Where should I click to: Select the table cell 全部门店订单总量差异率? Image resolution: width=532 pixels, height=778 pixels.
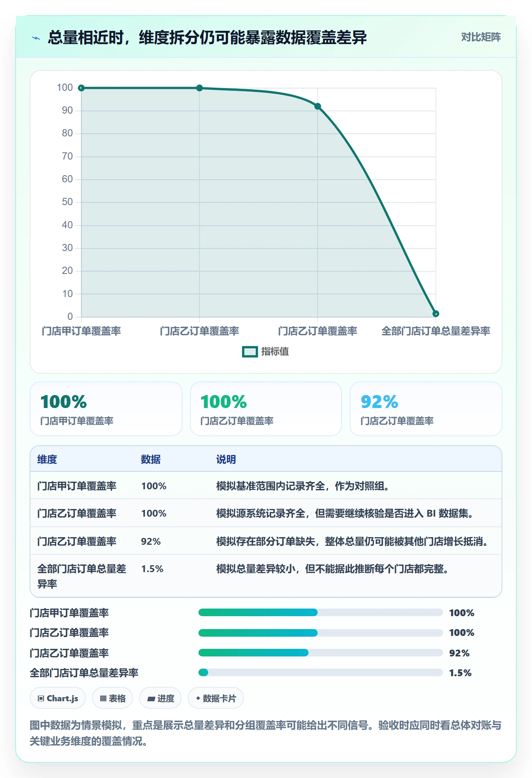coord(82,576)
